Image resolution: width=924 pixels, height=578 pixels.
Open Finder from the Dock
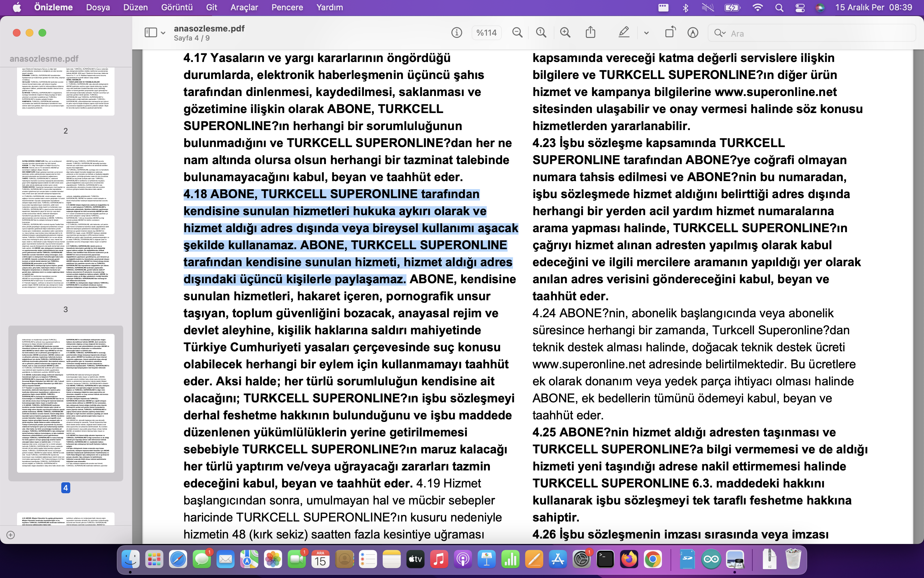pyautogui.click(x=131, y=560)
